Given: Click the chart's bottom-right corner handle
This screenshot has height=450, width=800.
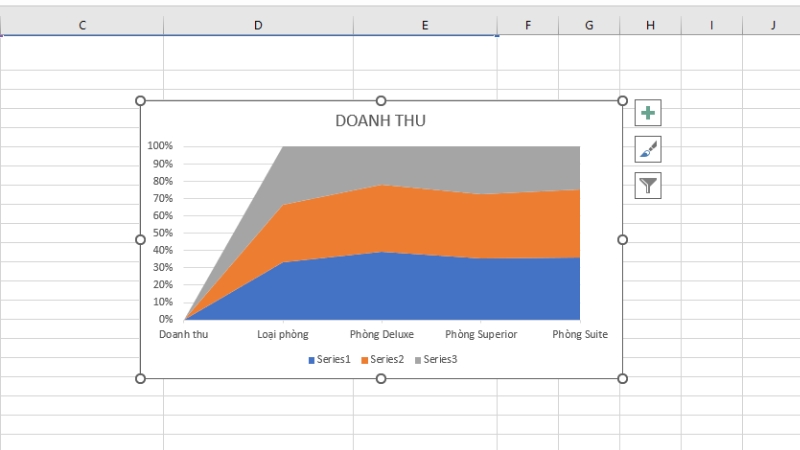Looking at the screenshot, I should (x=622, y=378).
